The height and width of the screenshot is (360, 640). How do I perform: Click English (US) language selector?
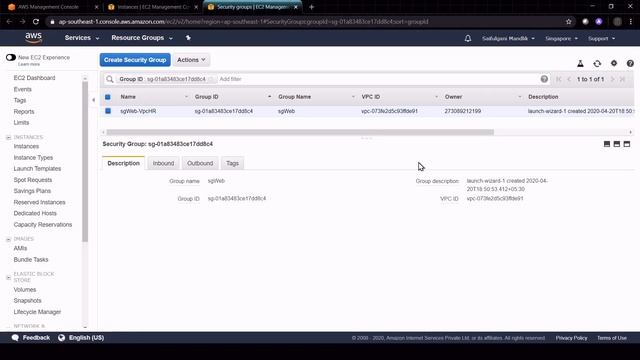pos(86,338)
